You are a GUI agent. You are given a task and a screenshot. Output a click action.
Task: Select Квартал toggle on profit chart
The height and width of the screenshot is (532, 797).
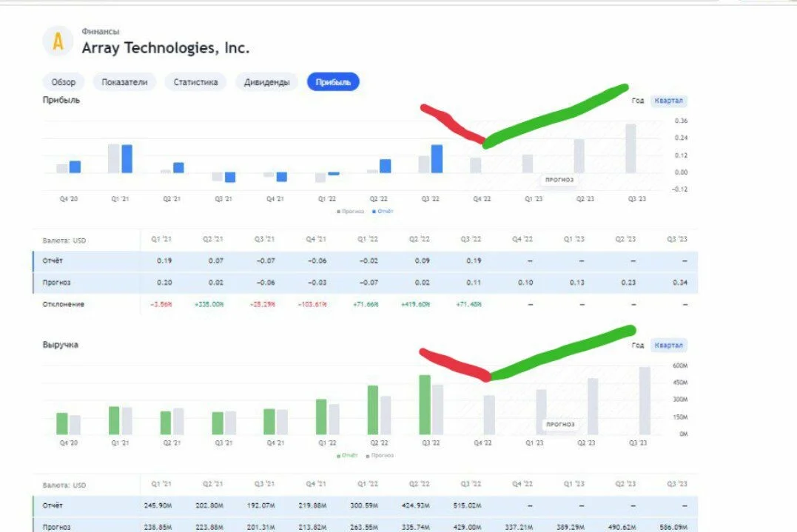tap(668, 101)
